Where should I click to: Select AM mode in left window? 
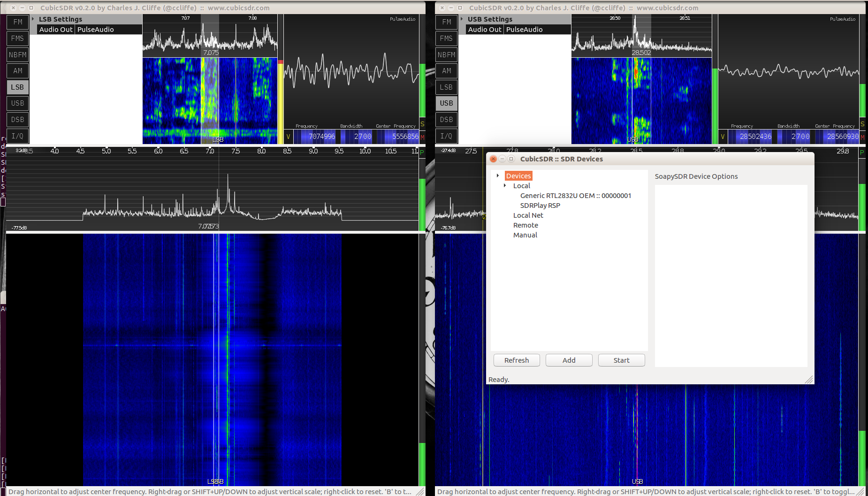(18, 71)
